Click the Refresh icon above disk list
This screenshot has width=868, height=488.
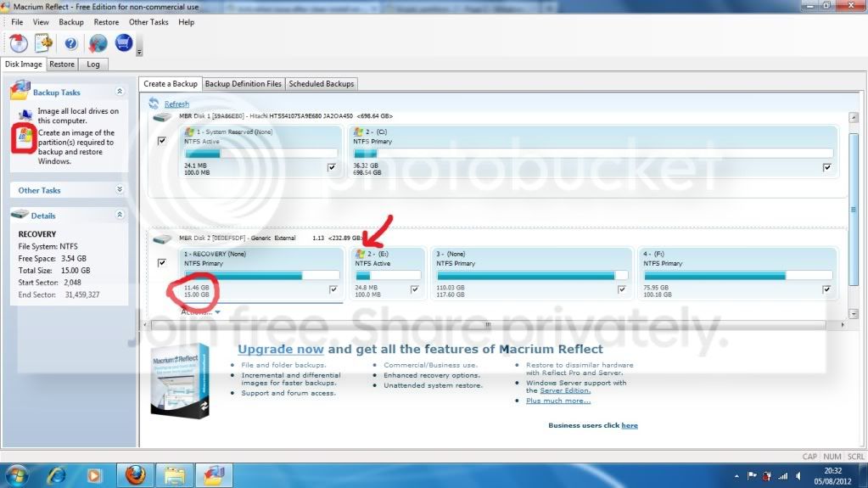tap(154, 103)
